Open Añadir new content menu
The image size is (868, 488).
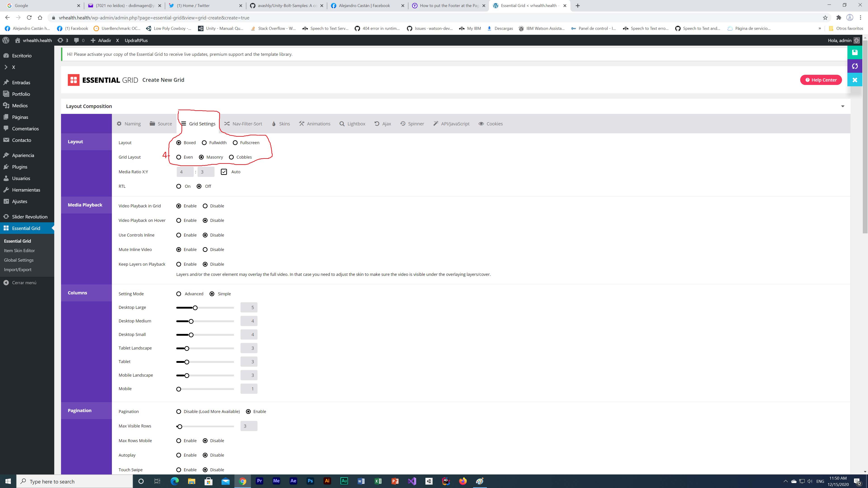pyautogui.click(x=100, y=40)
